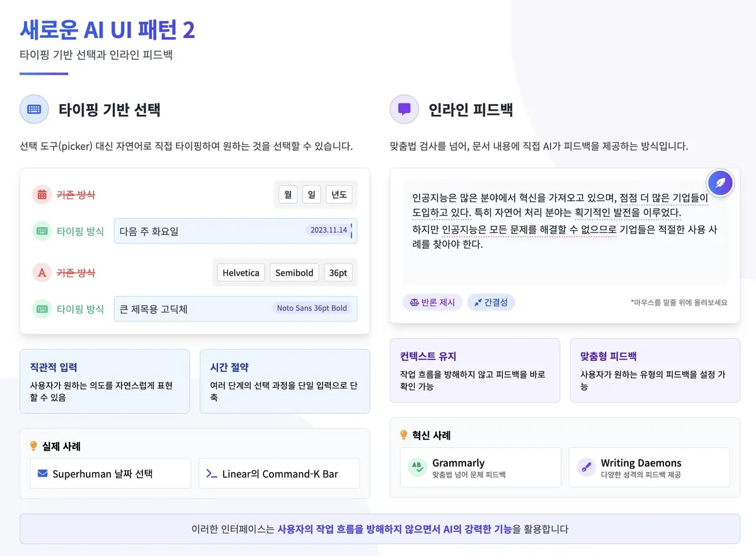
Task: Click the scales icon in 반론 제시 chip
Action: point(414,302)
